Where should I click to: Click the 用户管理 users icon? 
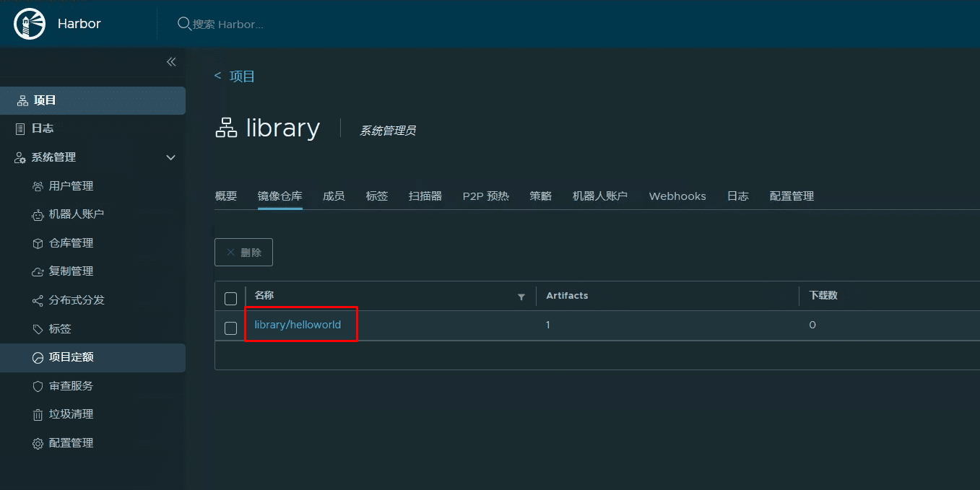click(38, 186)
